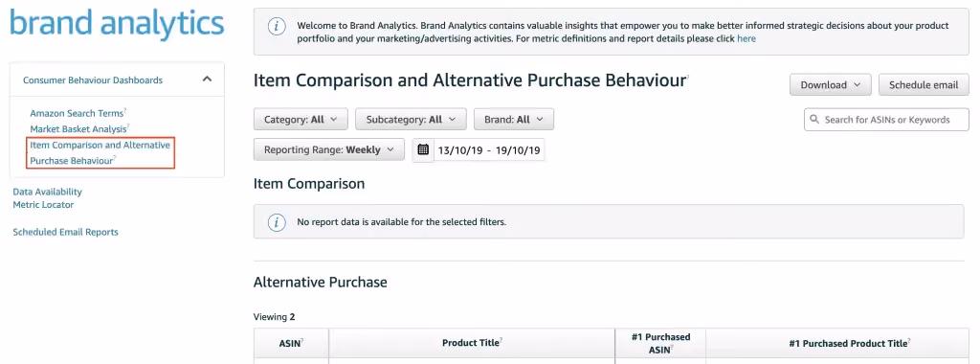The width and height of the screenshot is (980, 364).
Task: Click the magnifier icon in search box
Action: [814, 120]
